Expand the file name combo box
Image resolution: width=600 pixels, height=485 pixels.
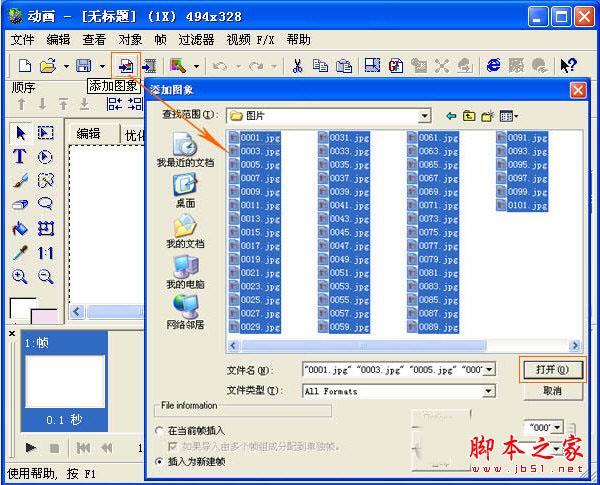click(489, 370)
